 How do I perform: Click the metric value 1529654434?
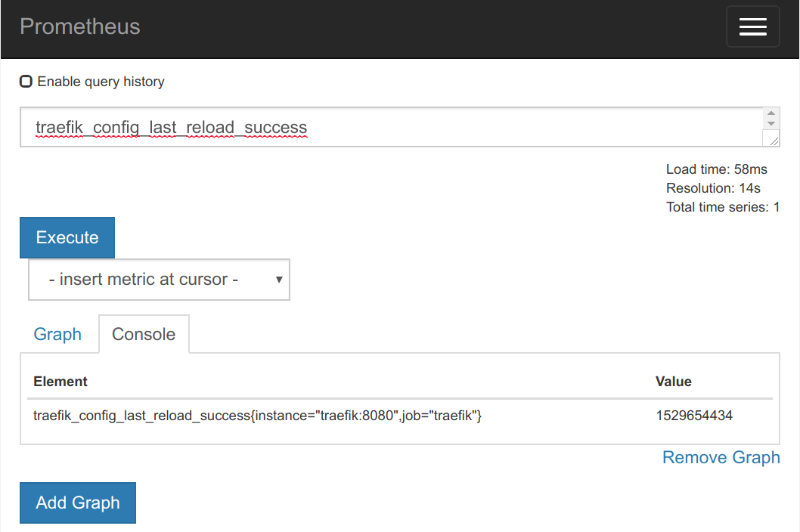tap(694, 415)
